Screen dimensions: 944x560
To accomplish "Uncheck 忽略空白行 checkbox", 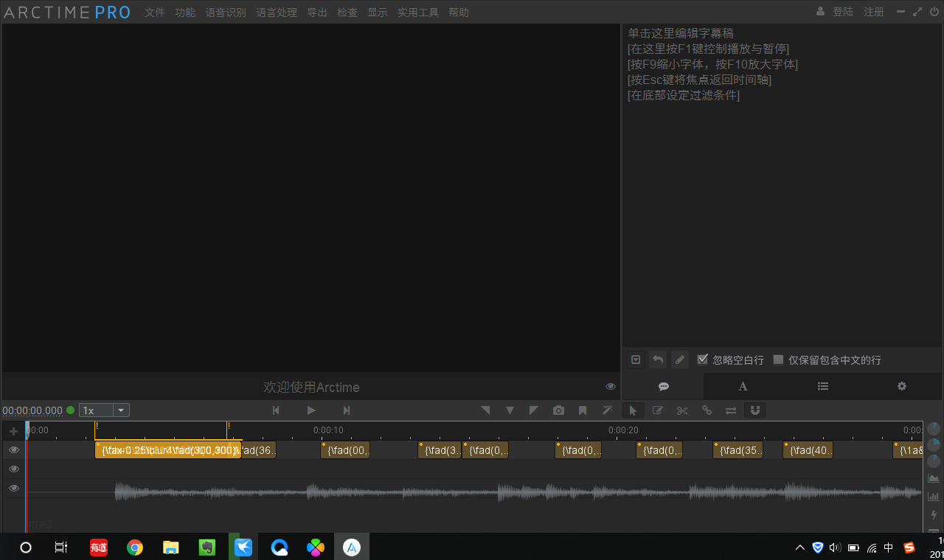I will pos(703,360).
